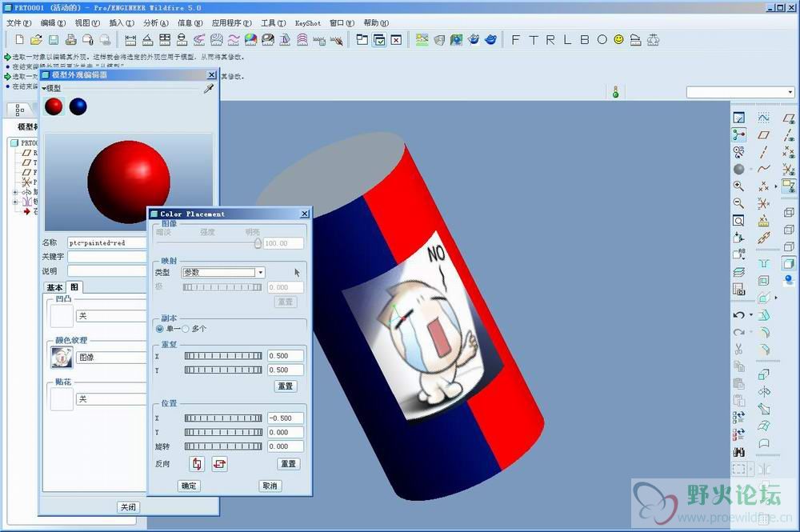Click the 重复 X slider track
Screen dimensions: 800x532
[223, 356]
